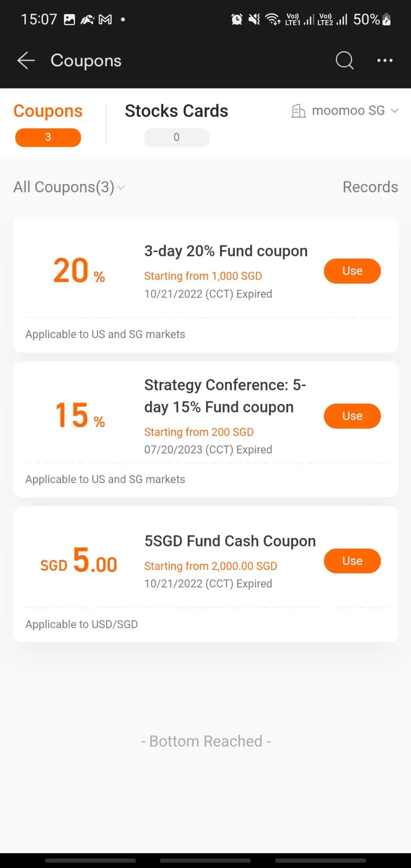The image size is (411, 868).
Task: Expand the All Coupons(3) filter
Action: (x=69, y=187)
